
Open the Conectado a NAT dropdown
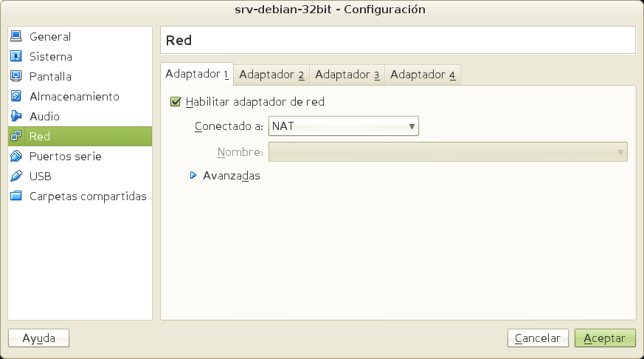[343, 126]
